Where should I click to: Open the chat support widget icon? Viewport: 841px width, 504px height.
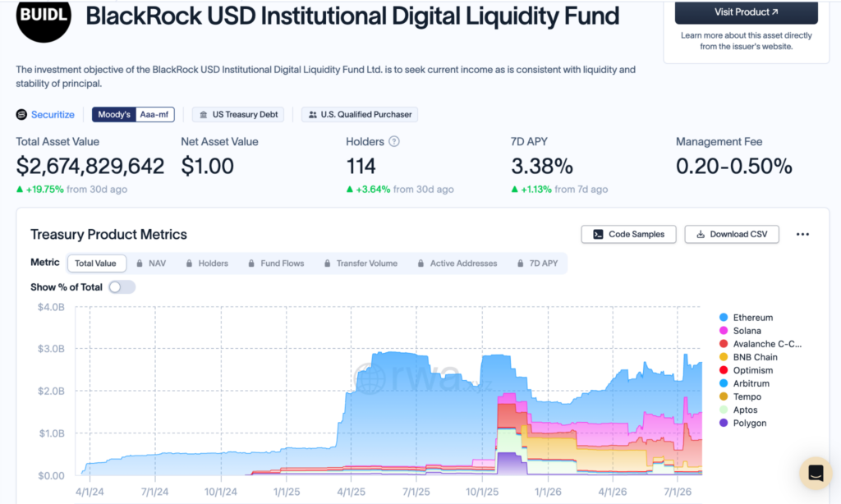[x=816, y=473]
